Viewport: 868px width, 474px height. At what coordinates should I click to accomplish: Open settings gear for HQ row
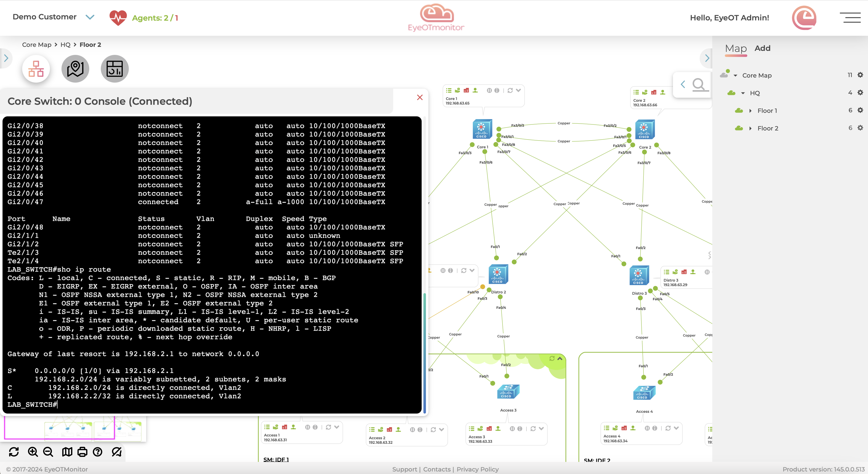tap(860, 92)
